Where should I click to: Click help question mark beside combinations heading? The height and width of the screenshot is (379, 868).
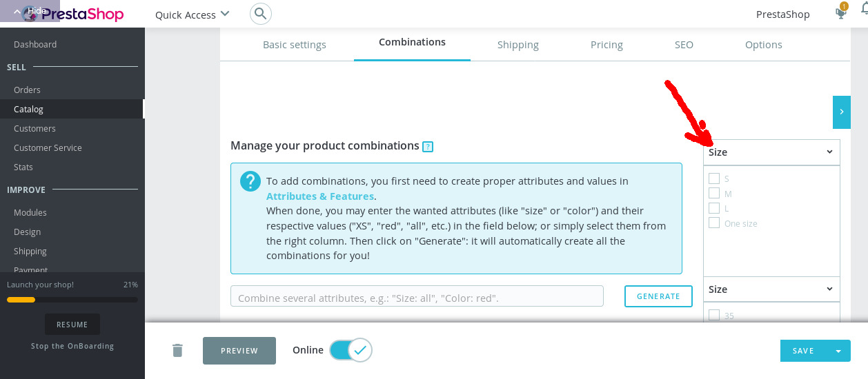point(428,146)
